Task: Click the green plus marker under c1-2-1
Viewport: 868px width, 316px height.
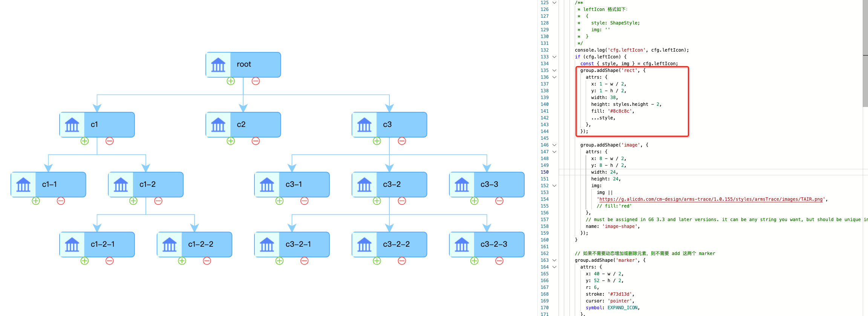Action: (x=84, y=261)
